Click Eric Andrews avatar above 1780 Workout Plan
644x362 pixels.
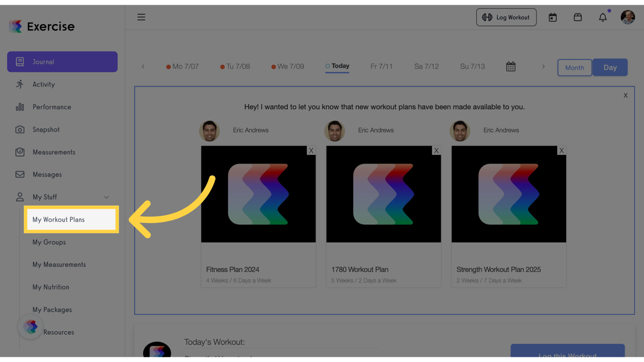click(335, 131)
